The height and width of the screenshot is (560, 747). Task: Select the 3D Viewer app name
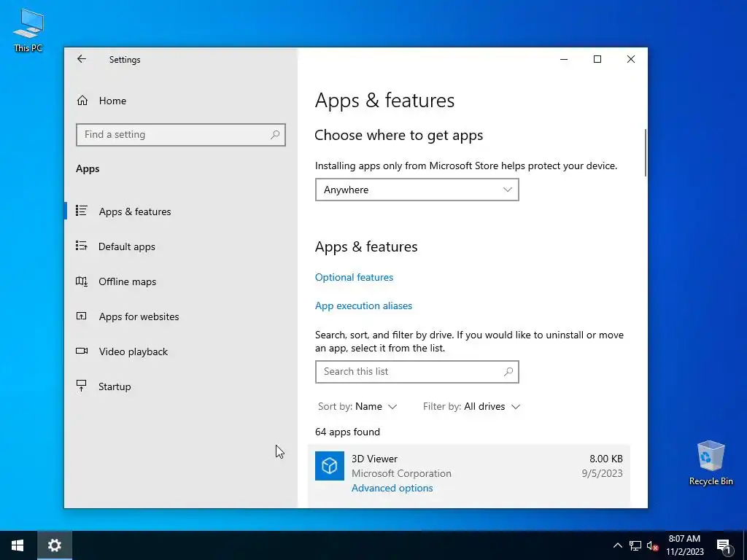tap(374, 459)
